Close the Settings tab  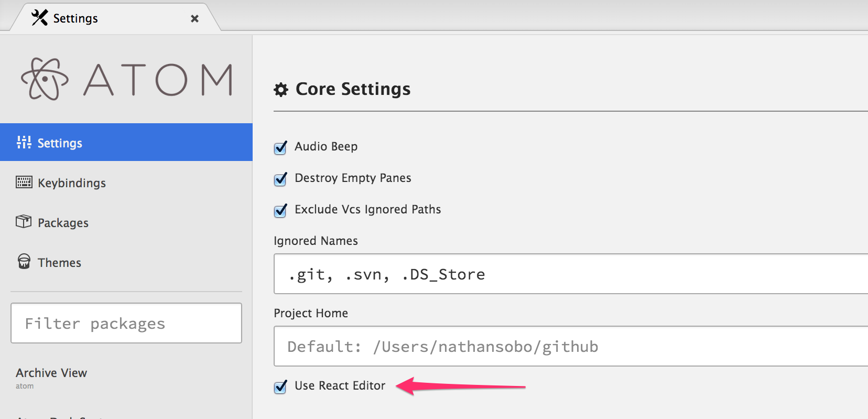(194, 18)
